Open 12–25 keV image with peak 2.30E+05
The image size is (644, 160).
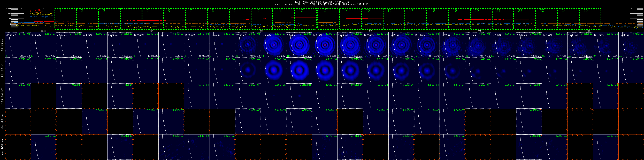tap(273, 96)
